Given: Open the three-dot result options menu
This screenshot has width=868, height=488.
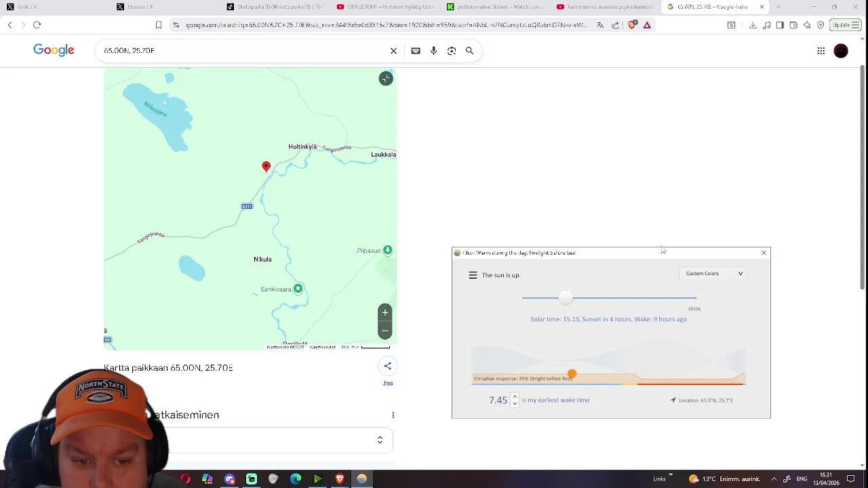Looking at the screenshot, I should 393,415.
